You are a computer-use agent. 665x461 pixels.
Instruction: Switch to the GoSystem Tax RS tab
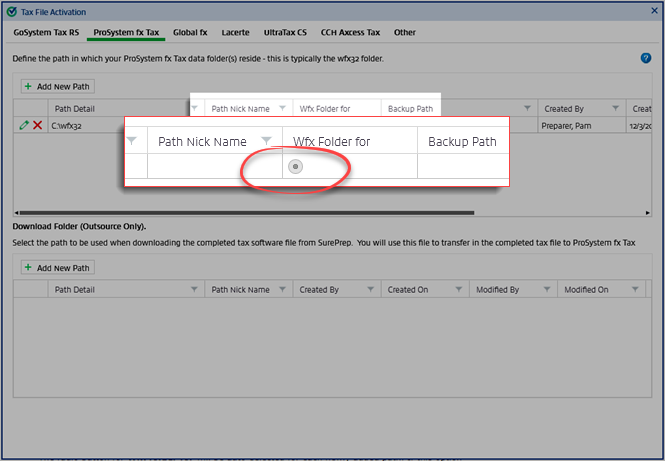tap(46, 33)
